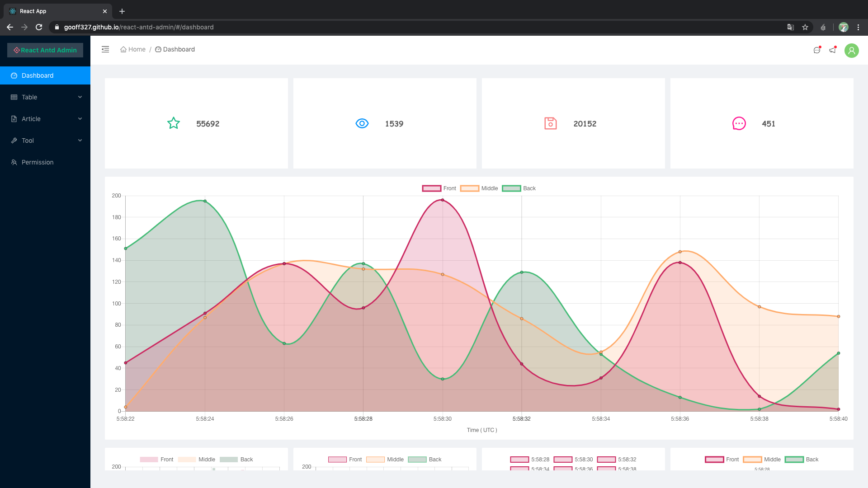868x488 pixels.
Task: Hide the Middle series from the chart legend
Action: [x=480, y=188]
